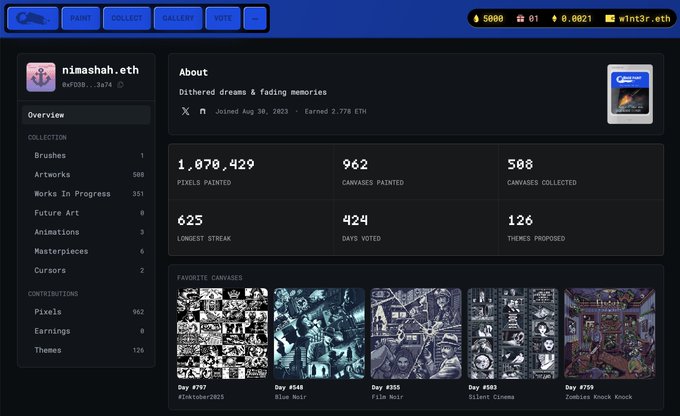The height and width of the screenshot is (416, 680).
Task: Click the 'Silent Cinema' caption
Action: click(491, 397)
